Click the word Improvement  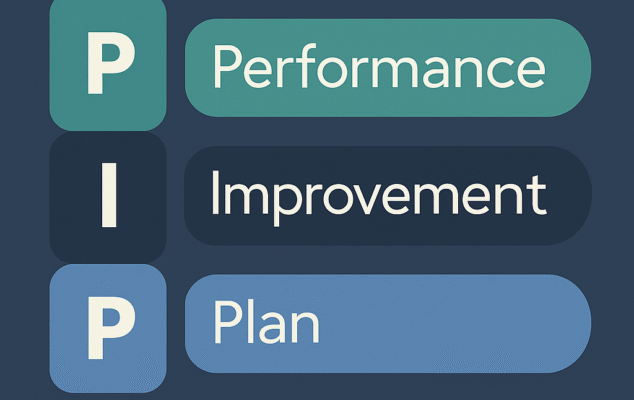pyautogui.click(x=378, y=197)
